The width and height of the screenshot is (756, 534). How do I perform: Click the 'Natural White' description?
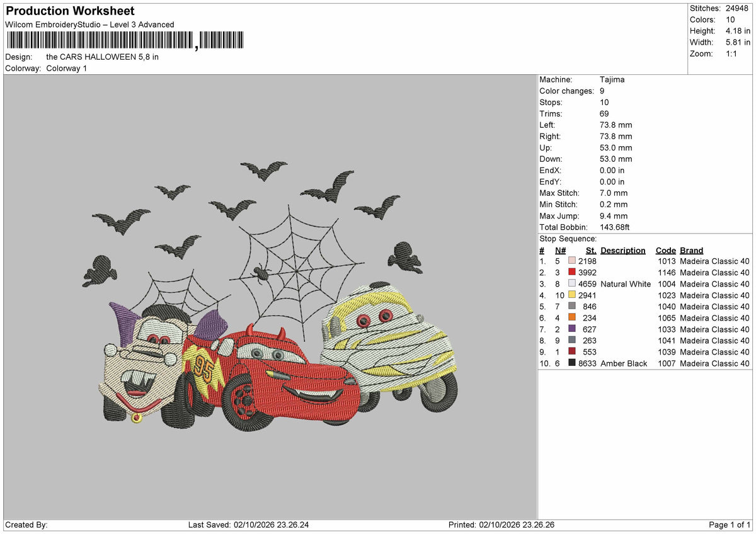click(626, 284)
